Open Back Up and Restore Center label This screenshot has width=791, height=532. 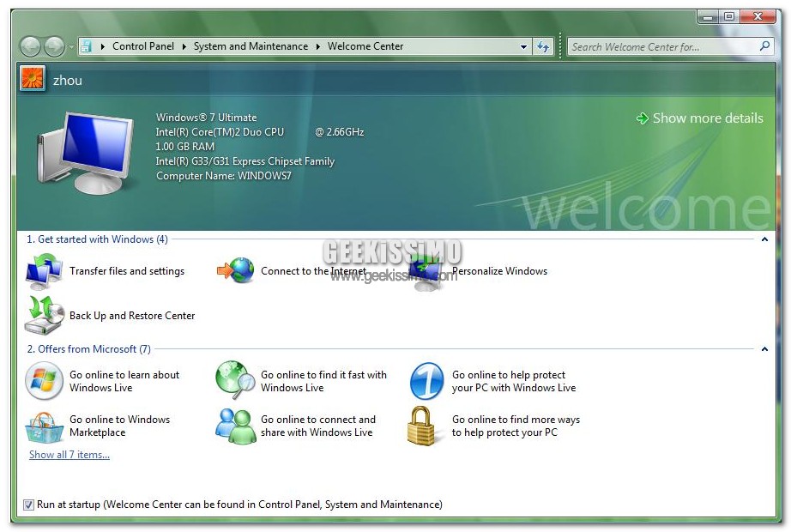(x=132, y=316)
